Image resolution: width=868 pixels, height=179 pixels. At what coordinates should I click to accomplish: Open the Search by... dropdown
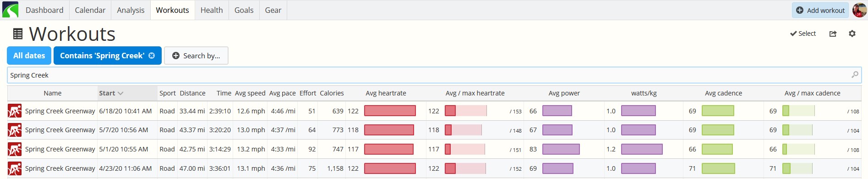click(196, 56)
